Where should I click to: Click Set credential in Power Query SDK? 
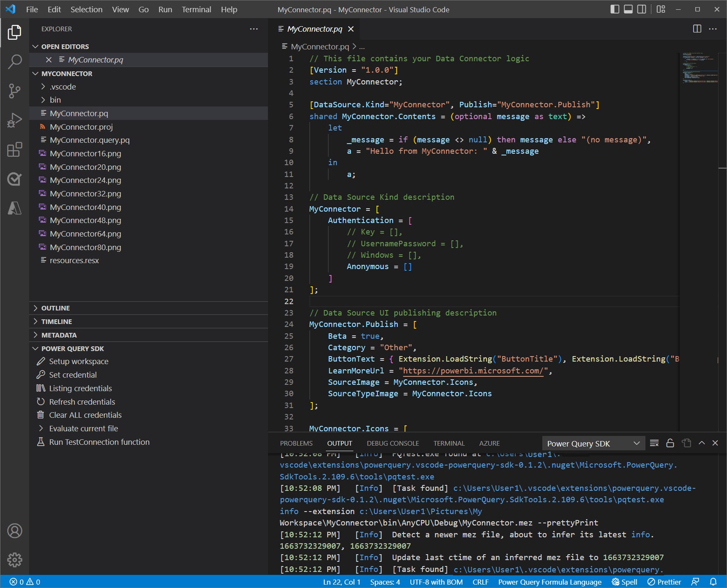tap(73, 375)
